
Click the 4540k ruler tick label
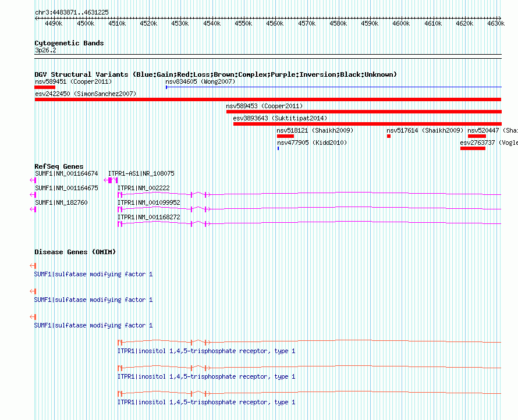tap(212, 23)
